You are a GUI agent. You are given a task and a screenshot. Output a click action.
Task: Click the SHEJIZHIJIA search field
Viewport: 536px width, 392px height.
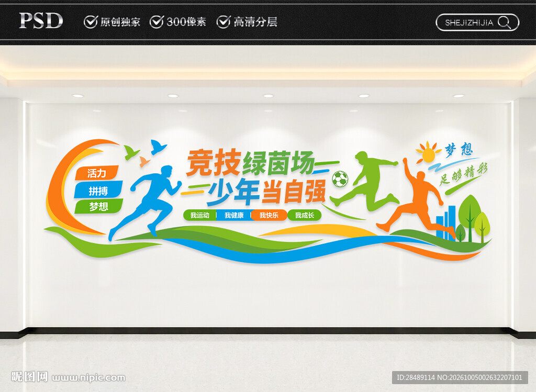pyautogui.click(x=477, y=23)
